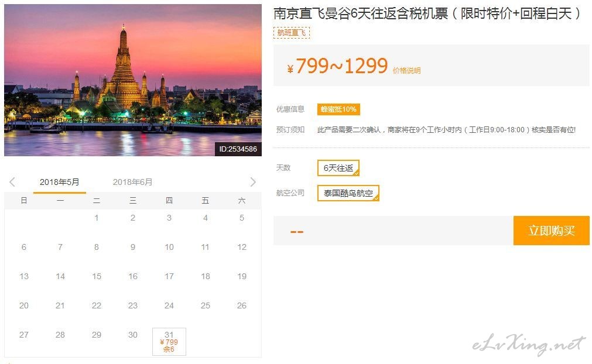This screenshot has height=364, width=592.
Task: Click the 六 weekday header
Action: tap(242, 200)
